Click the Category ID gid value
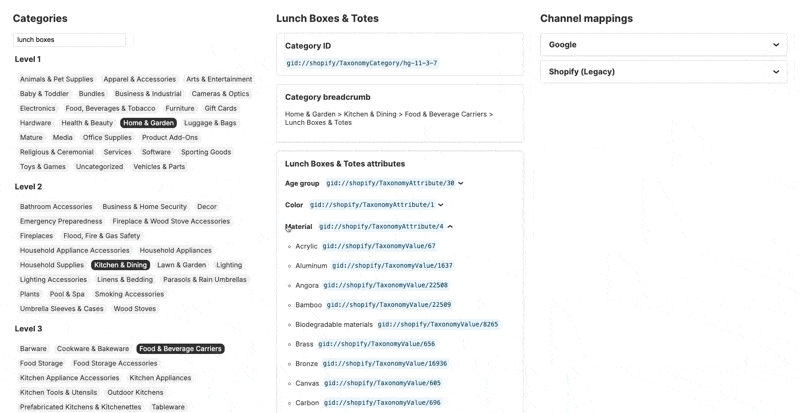The width and height of the screenshot is (800, 413). tap(361, 63)
